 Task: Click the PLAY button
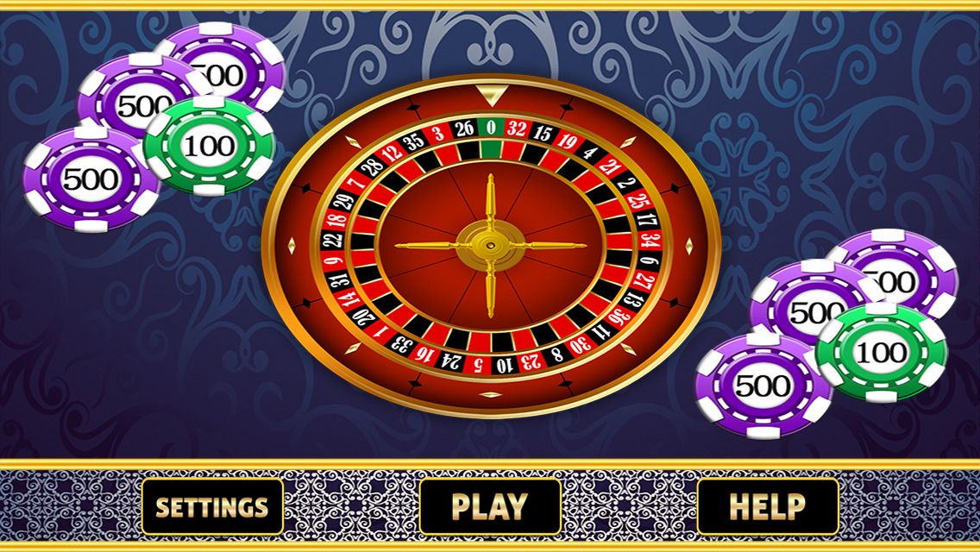[490, 506]
